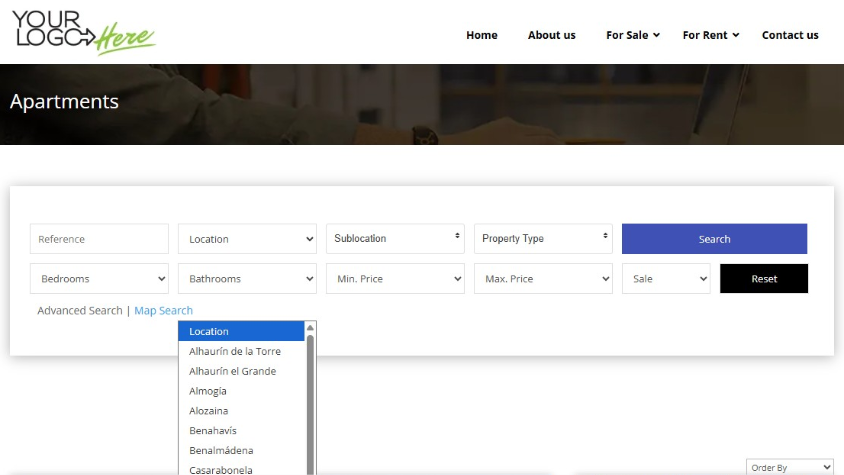The image size is (844, 475).
Task: Expand the For Rent menu
Action: click(x=710, y=35)
